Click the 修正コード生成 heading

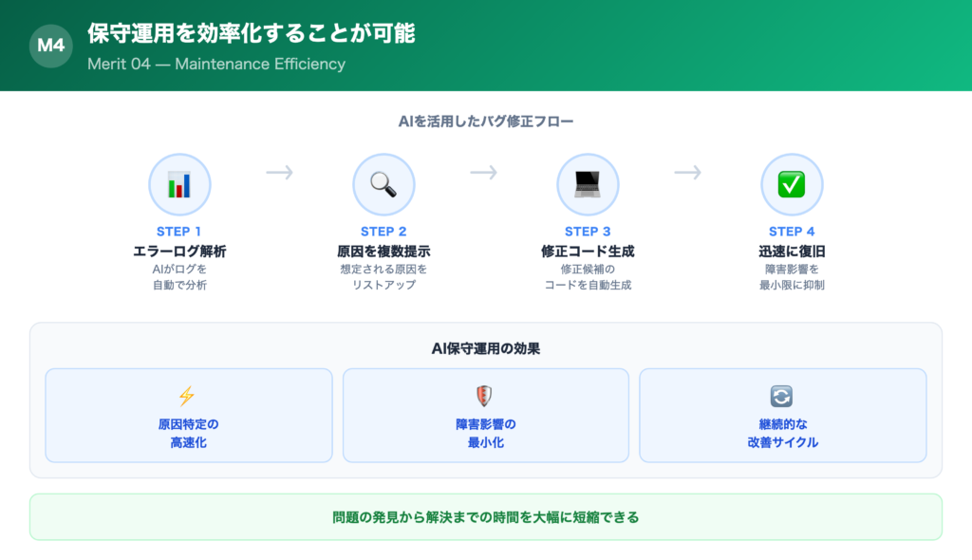588,252
